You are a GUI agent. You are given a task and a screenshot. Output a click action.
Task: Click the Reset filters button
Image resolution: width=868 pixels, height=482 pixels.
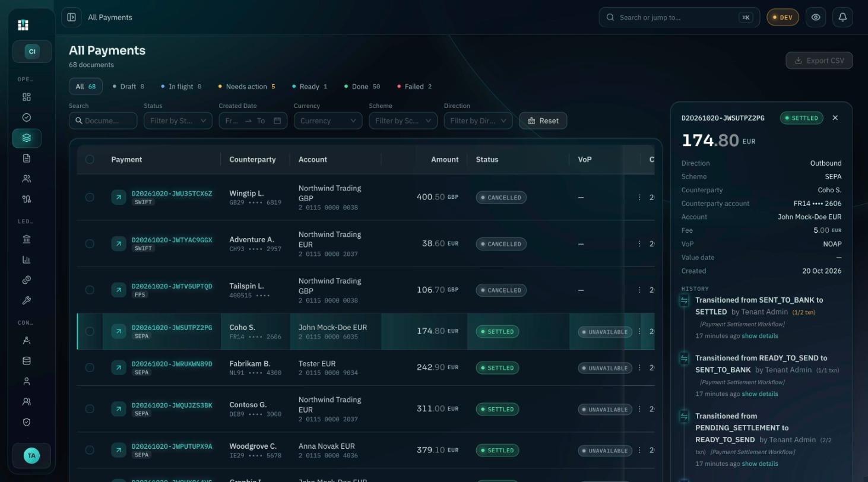coord(543,120)
